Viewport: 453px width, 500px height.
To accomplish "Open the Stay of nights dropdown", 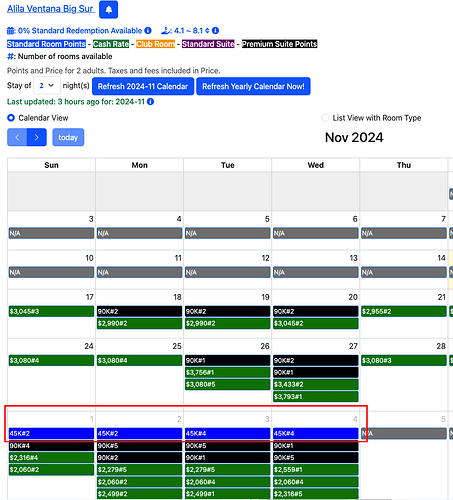I will pos(47,86).
